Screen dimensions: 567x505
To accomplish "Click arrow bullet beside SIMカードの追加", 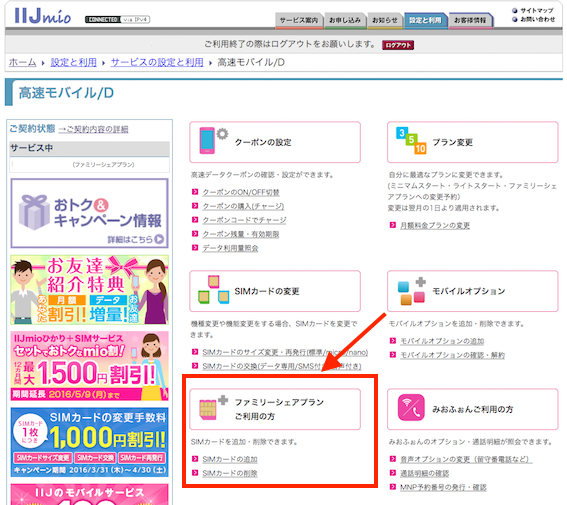I will pyautogui.click(x=195, y=459).
